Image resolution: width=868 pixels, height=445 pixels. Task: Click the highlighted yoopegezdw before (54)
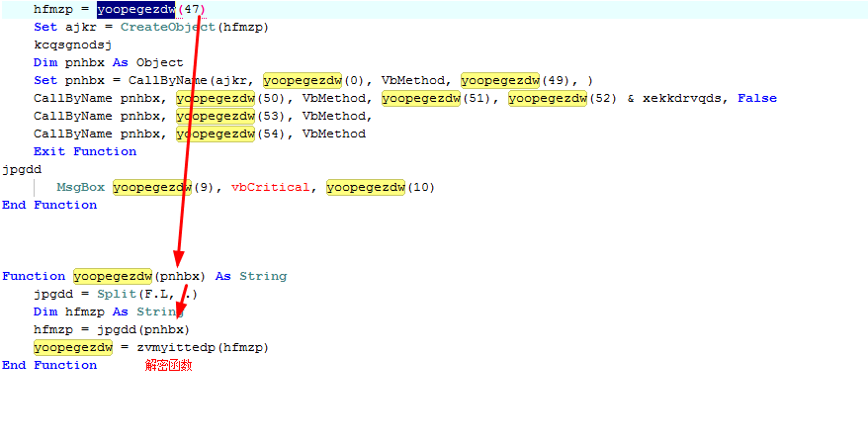(x=216, y=133)
